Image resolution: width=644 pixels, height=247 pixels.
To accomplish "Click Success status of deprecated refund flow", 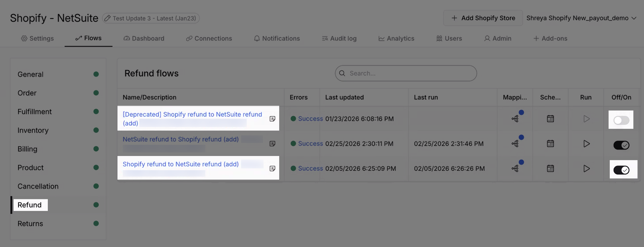I will (x=310, y=119).
